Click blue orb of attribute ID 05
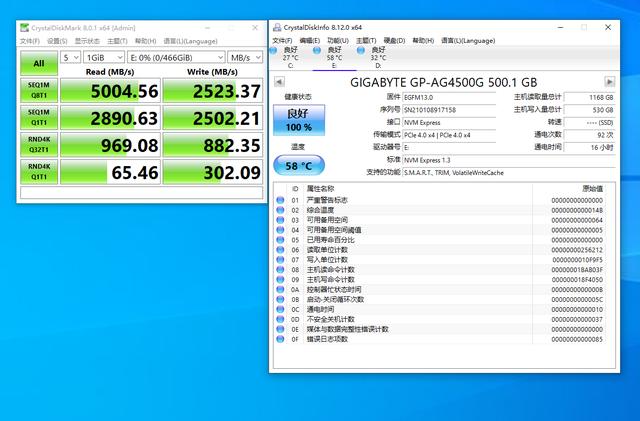640x421 pixels. (x=280, y=240)
